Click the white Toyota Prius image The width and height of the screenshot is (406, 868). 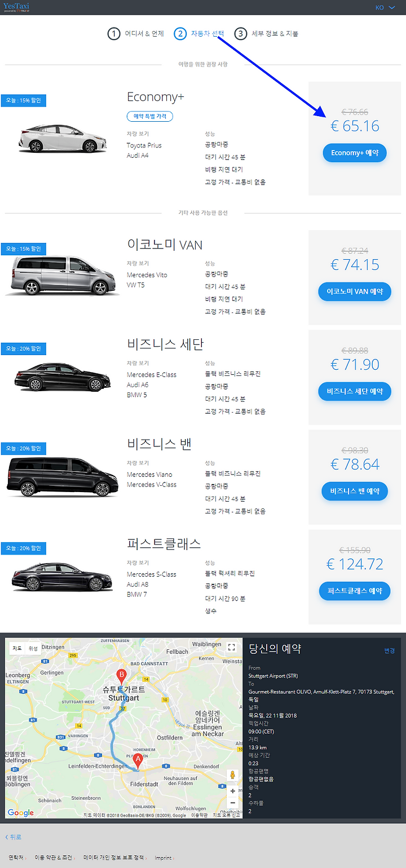click(x=61, y=139)
